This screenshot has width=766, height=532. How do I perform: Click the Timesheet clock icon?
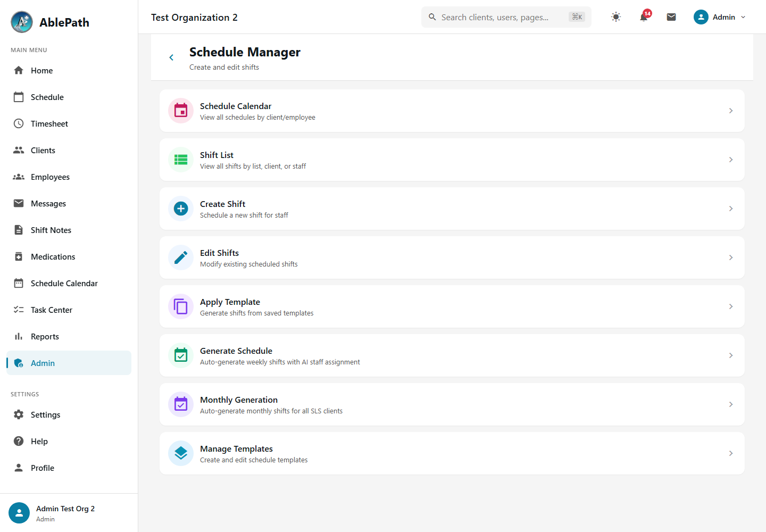coord(19,123)
